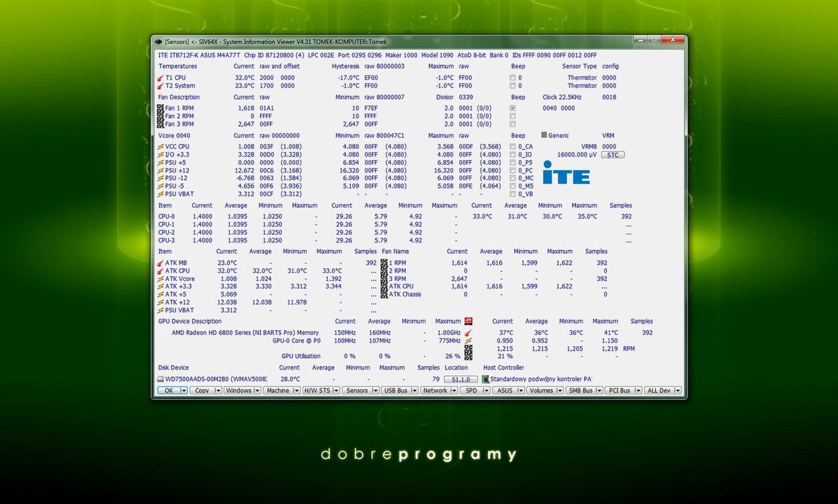Check the Beep checkbox for Fan 2 RPM
The height and width of the screenshot is (504, 838).
pos(513,116)
